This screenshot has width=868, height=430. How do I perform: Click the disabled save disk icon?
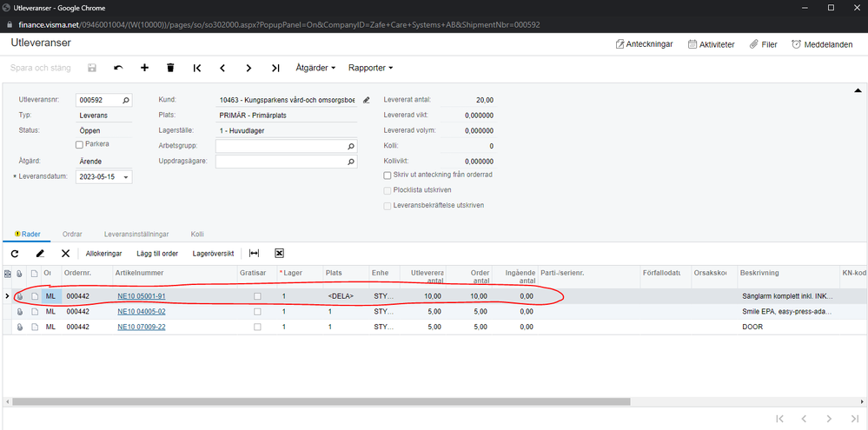92,68
